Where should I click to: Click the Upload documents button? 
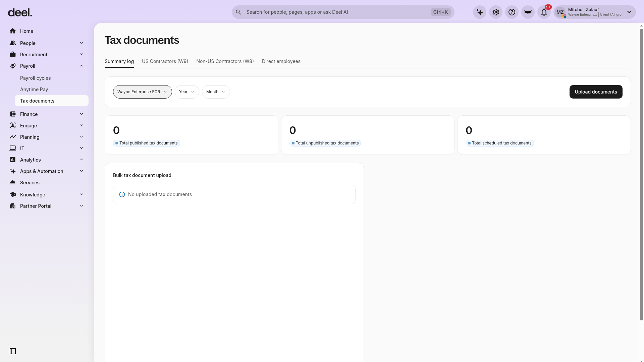point(596,92)
